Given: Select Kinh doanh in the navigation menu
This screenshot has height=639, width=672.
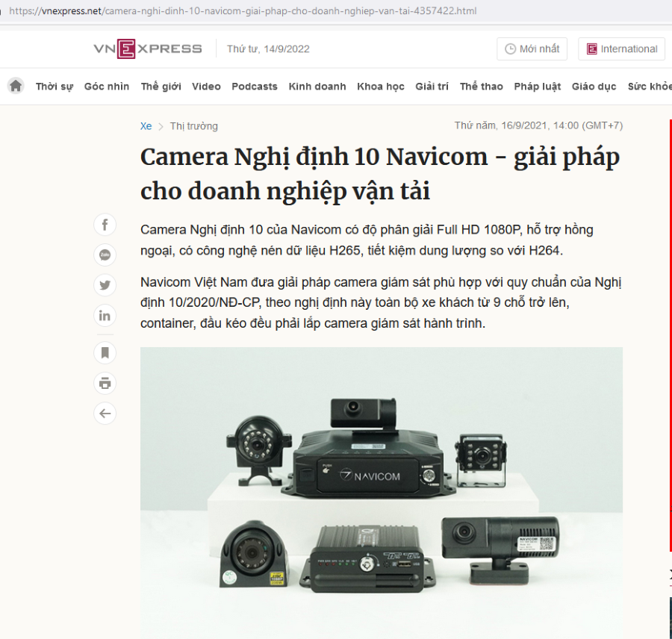Looking at the screenshot, I should click(x=317, y=87).
